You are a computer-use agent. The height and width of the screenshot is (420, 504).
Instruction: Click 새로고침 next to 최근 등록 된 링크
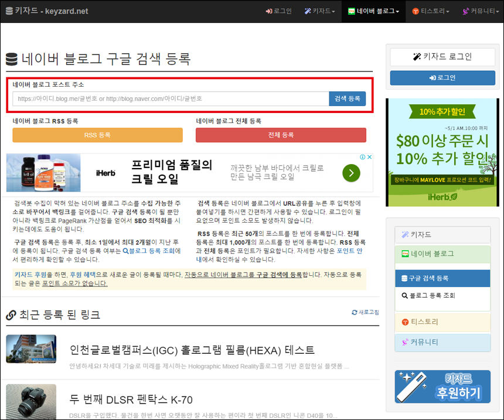pyautogui.click(x=365, y=312)
